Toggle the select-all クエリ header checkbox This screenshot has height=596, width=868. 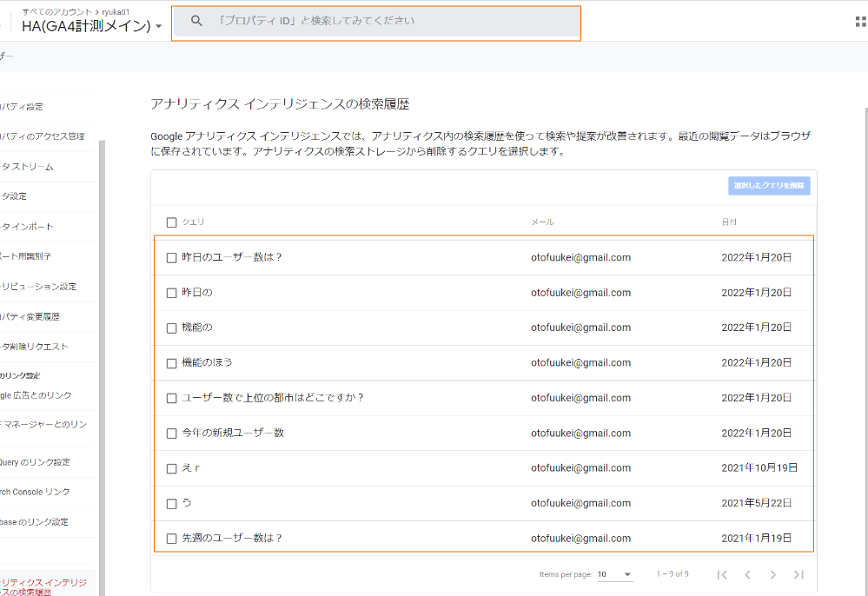[x=172, y=222]
